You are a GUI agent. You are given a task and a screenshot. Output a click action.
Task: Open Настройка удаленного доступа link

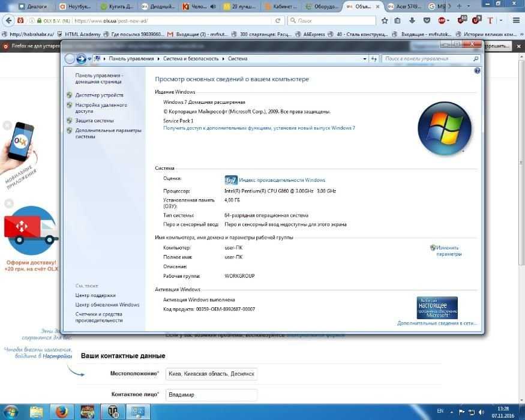click(101, 108)
